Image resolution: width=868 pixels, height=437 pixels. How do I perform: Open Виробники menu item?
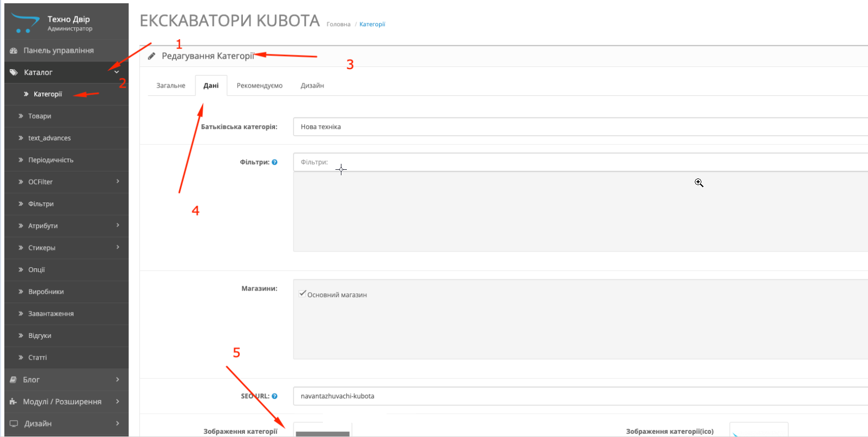[66, 292]
